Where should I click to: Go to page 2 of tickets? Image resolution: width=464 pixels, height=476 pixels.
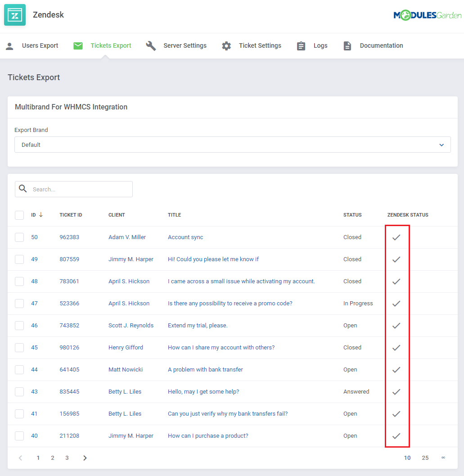coord(53,458)
